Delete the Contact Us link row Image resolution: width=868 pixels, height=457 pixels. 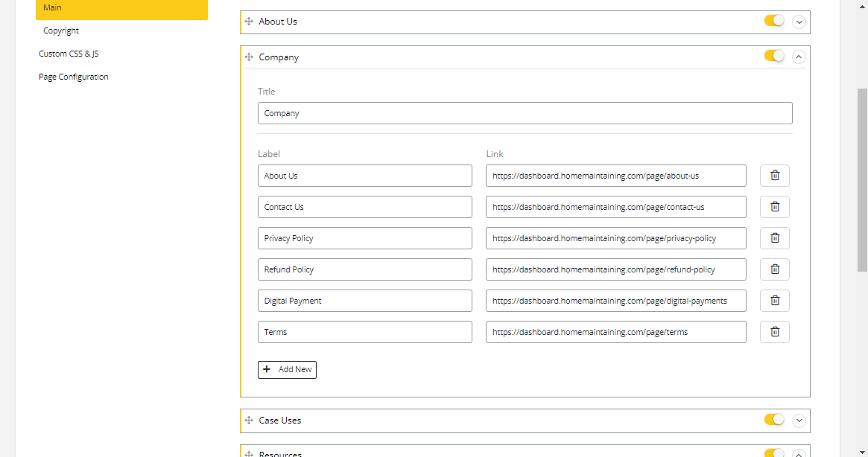(774, 207)
